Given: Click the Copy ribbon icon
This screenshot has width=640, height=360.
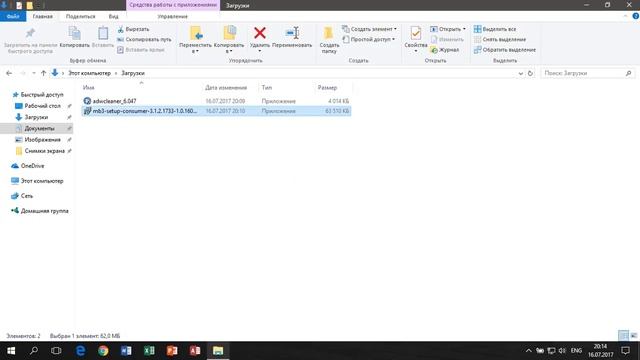Looking at the screenshot, I should click(x=74, y=33).
